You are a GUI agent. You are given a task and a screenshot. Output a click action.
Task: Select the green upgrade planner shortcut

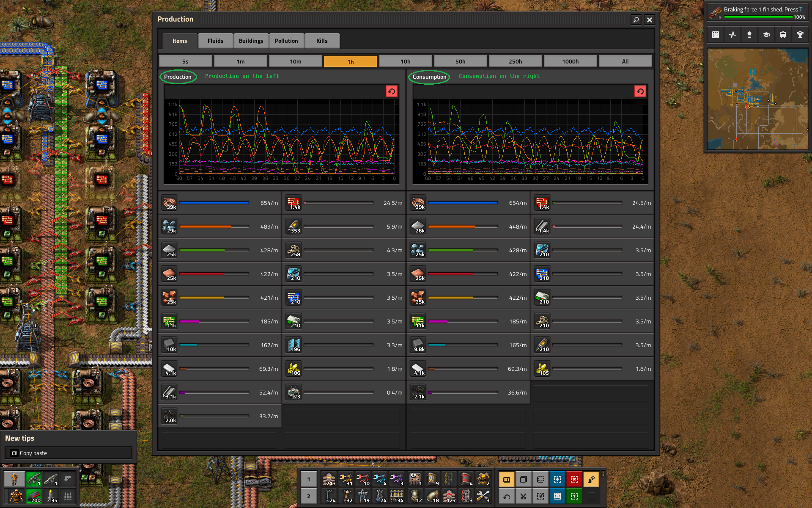pyautogui.click(x=574, y=496)
